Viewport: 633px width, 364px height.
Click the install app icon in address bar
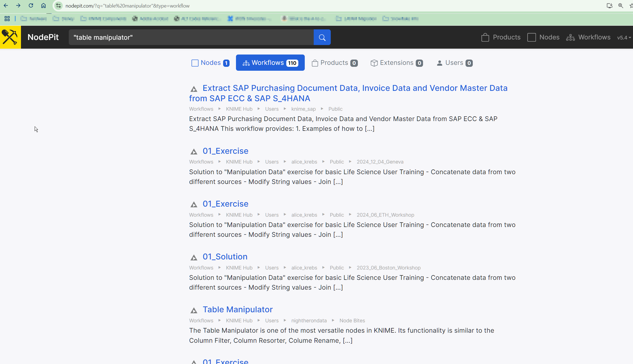click(x=609, y=6)
